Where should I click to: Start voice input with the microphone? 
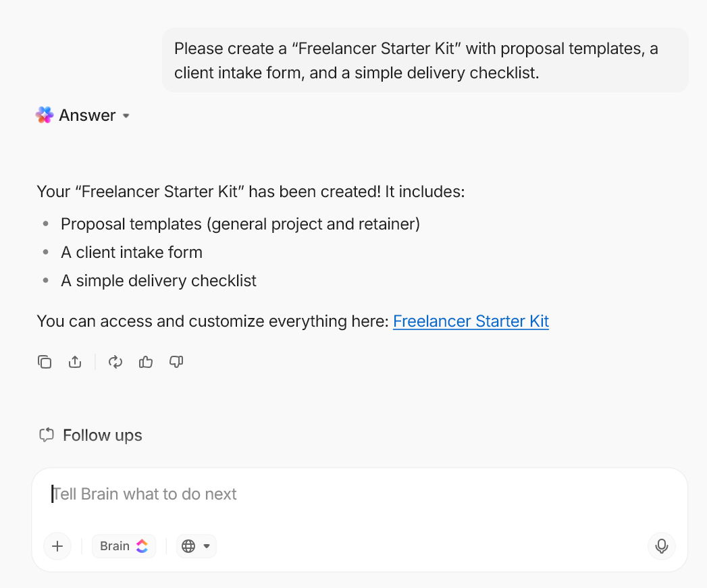click(x=662, y=546)
